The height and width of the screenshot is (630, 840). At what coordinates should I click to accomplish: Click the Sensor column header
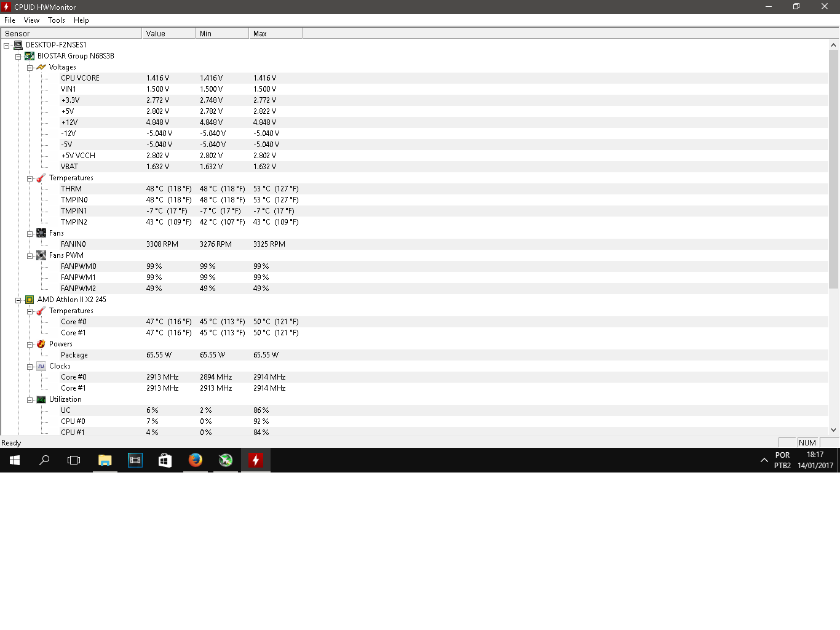[71, 33]
